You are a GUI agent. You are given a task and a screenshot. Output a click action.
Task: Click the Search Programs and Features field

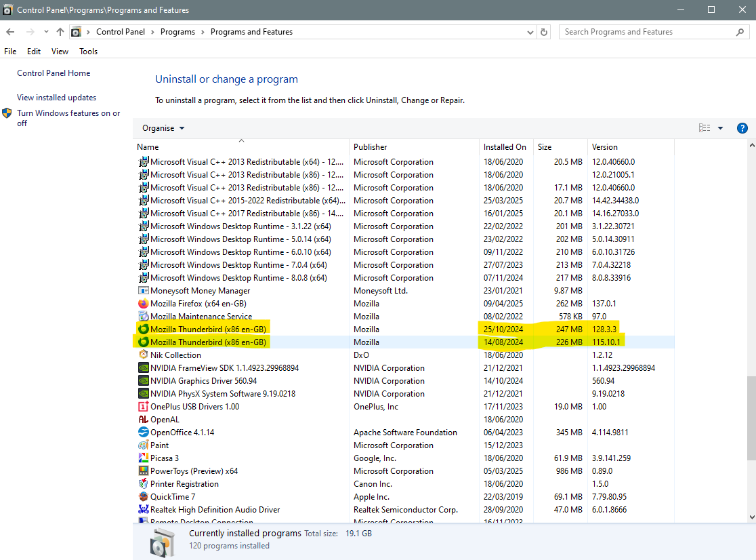[647, 32]
